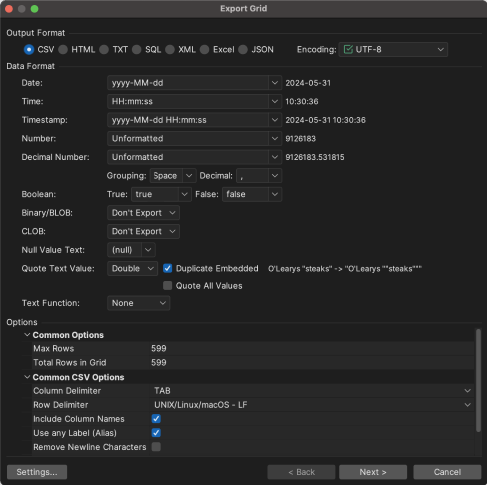Click the decimal preview 9126183.531815
Image resolution: width=487 pixels, height=485 pixels.
(315, 157)
